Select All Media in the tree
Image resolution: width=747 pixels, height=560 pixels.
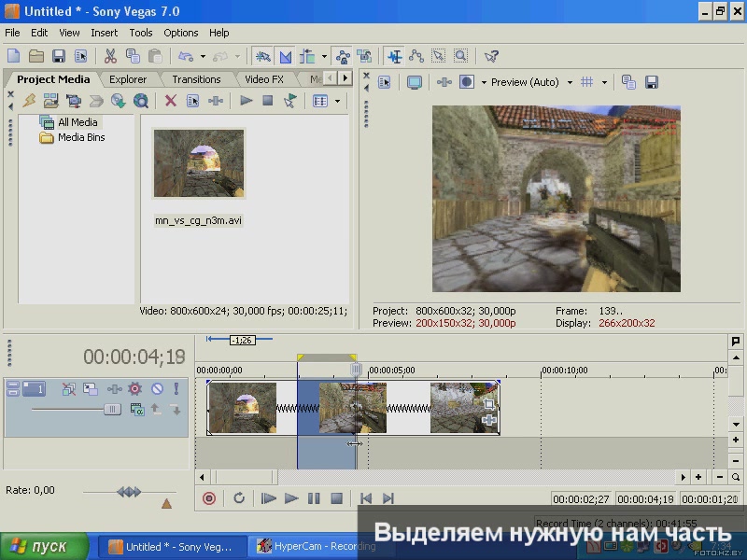78,122
